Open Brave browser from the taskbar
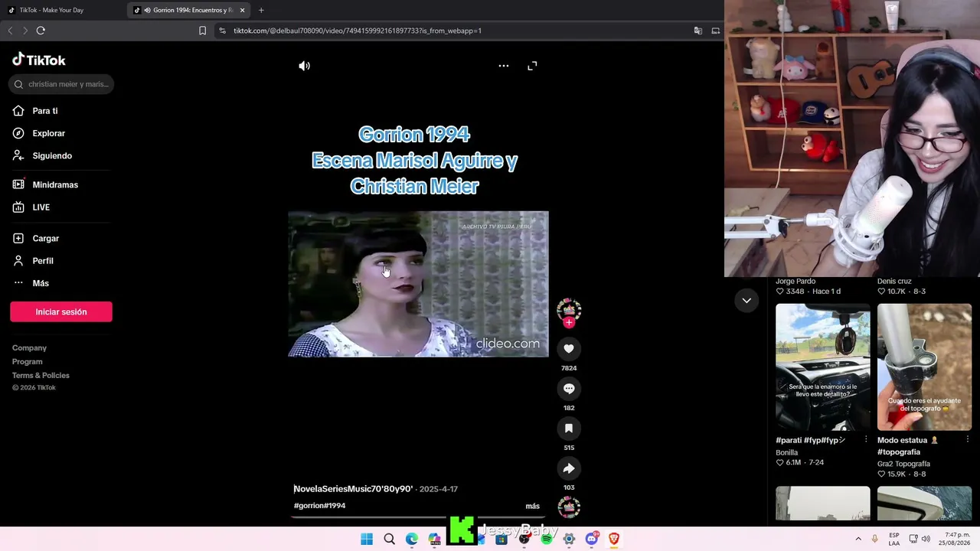 pos(613,540)
